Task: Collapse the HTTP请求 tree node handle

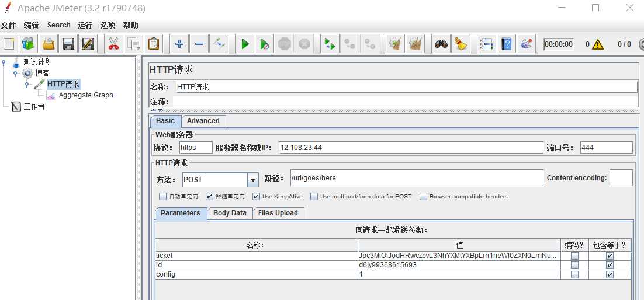Action: 27,85
